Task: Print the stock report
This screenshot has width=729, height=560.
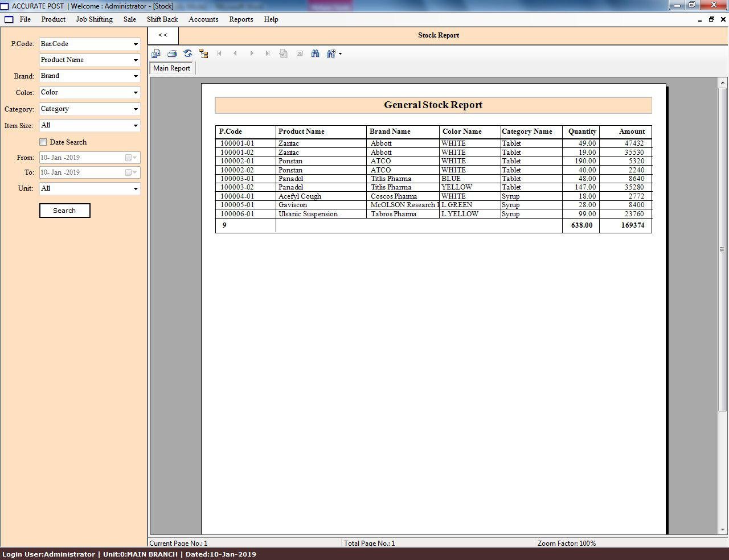Action: click(x=172, y=53)
